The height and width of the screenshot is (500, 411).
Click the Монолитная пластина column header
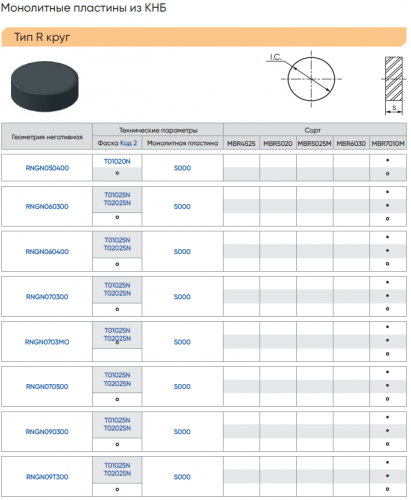[x=182, y=143]
